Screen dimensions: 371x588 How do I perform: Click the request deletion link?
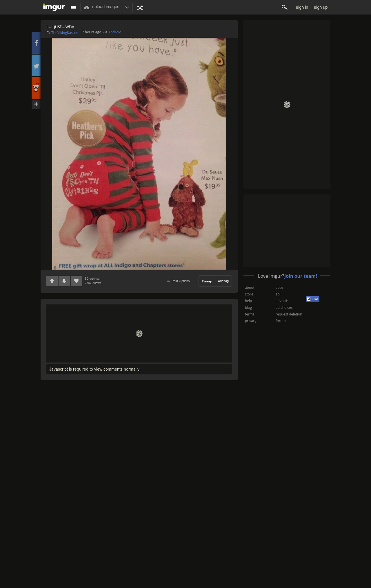coord(289,314)
